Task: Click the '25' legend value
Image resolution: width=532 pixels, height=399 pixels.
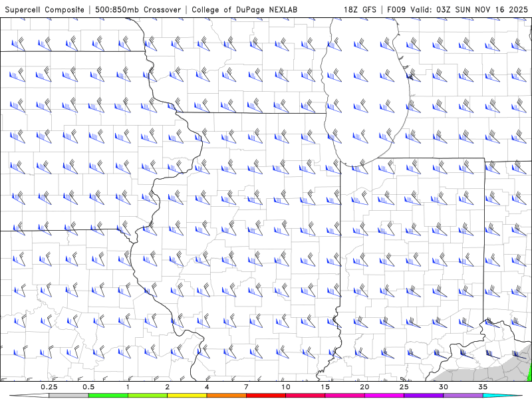Action: [x=404, y=387]
